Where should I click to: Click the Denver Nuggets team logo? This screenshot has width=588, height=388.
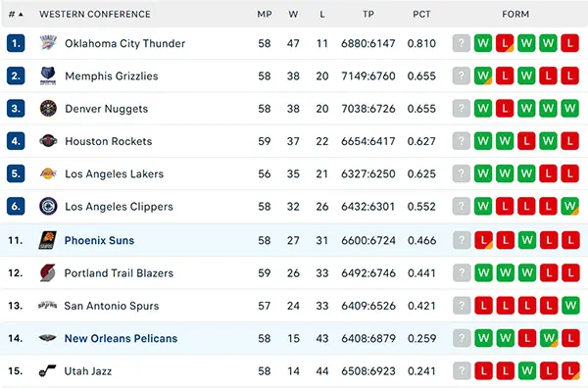(x=48, y=109)
